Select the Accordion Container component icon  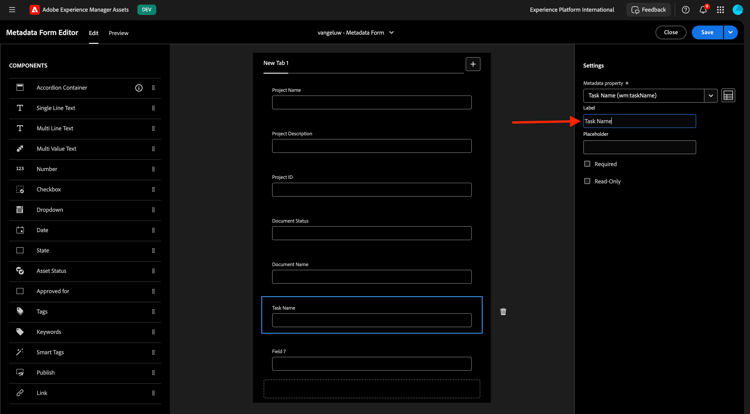coord(20,87)
